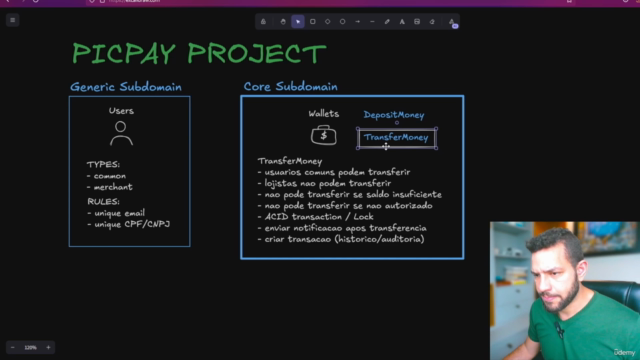Select the Eraser tool

click(432, 22)
